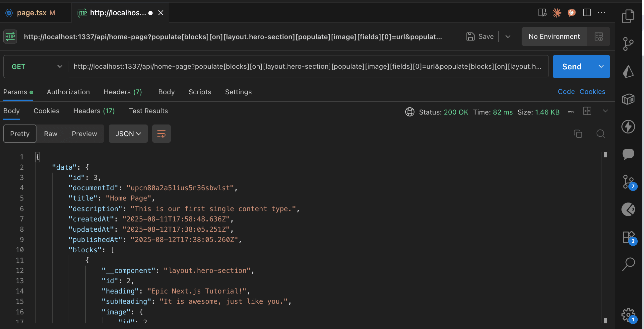Open the response Body tab
This screenshot has width=644, height=329.
[x=12, y=111]
